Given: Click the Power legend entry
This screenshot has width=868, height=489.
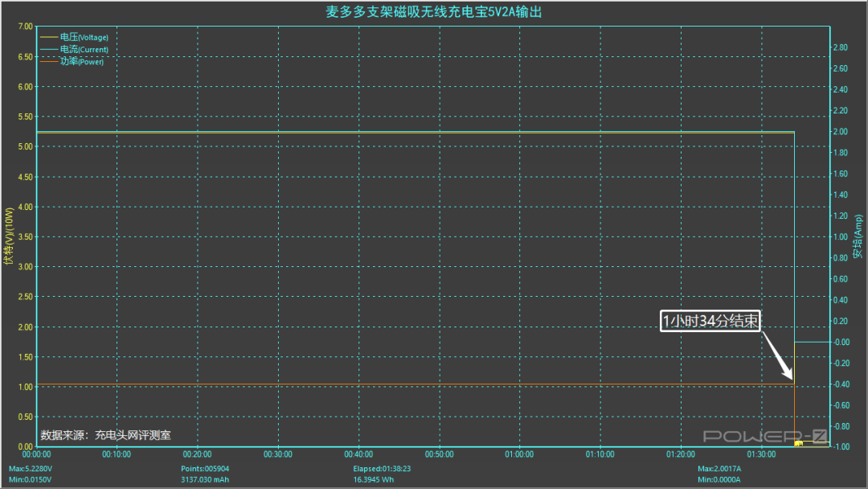Looking at the screenshot, I should click(x=72, y=61).
